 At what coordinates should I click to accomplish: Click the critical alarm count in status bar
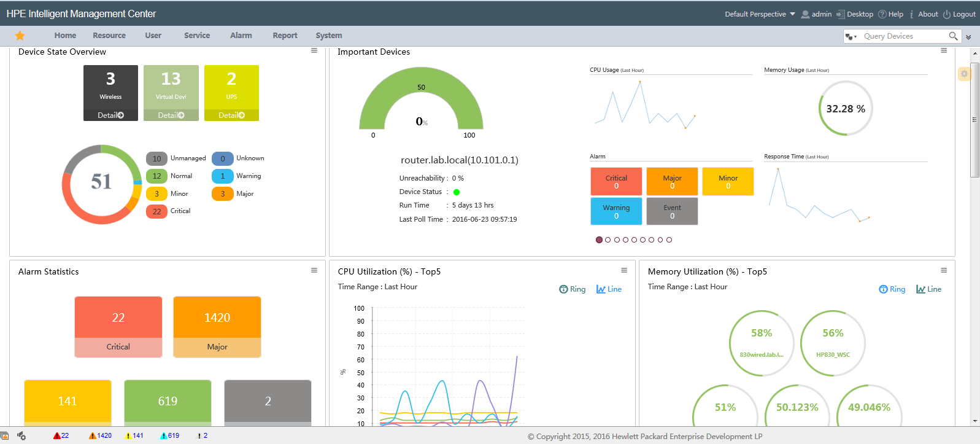(x=61, y=435)
